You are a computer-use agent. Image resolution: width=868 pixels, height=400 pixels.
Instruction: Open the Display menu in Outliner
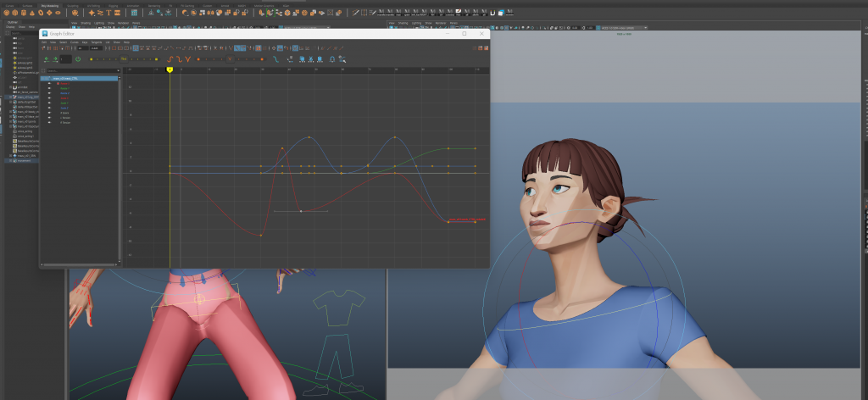[x=10, y=26]
